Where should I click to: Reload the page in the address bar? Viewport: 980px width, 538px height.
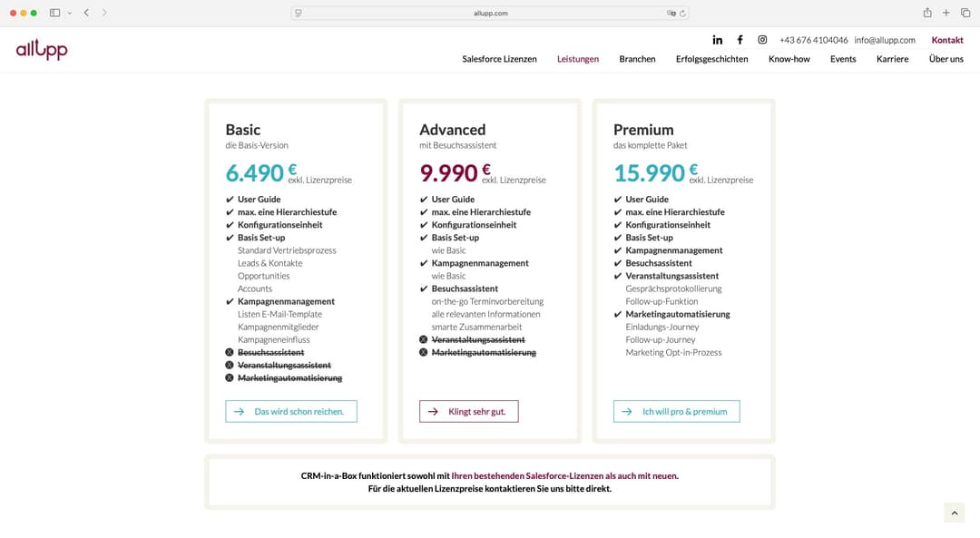click(682, 14)
